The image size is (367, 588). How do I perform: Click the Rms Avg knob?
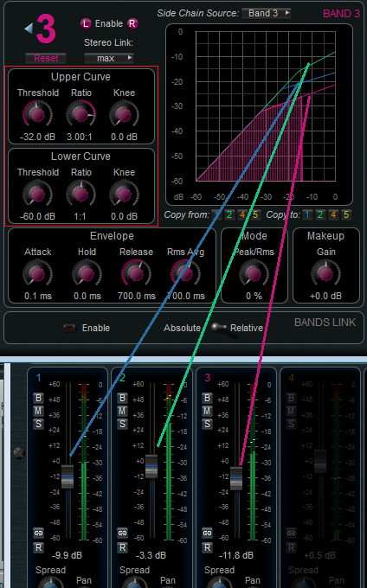[185, 273]
